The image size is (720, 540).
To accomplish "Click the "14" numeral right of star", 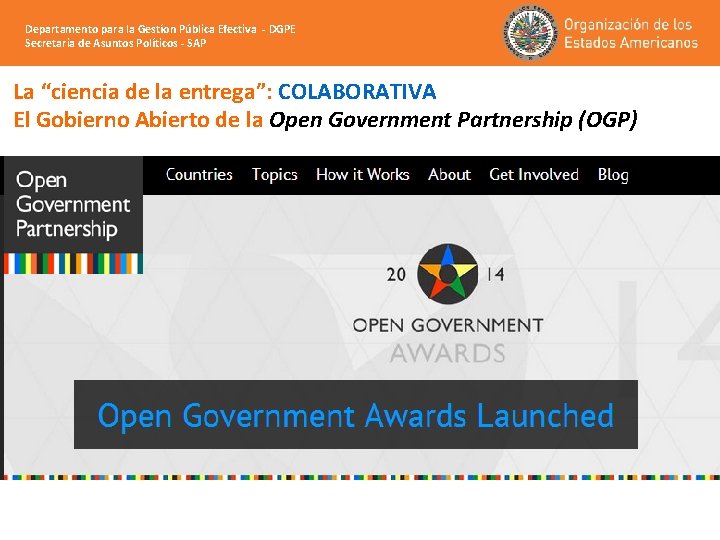I will (495, 275).
